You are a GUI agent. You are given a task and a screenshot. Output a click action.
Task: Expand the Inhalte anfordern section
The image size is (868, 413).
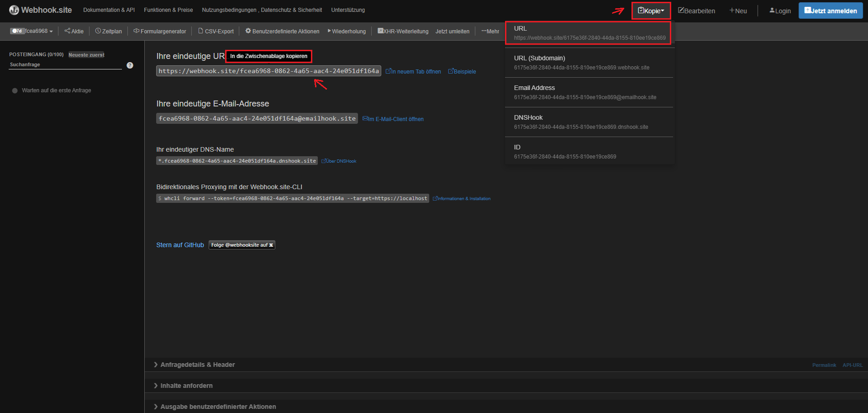tap(186, 386)
